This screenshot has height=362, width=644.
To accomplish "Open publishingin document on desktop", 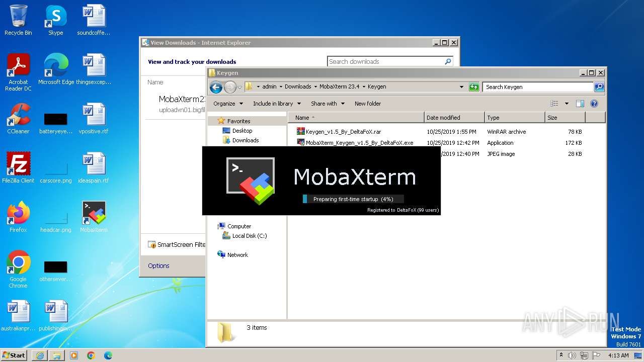I will click(x=55, y=316).
